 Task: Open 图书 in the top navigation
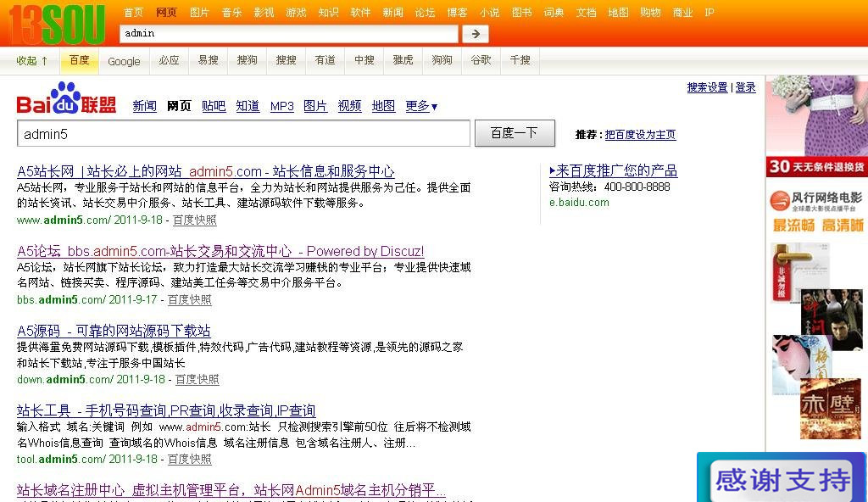521,12
